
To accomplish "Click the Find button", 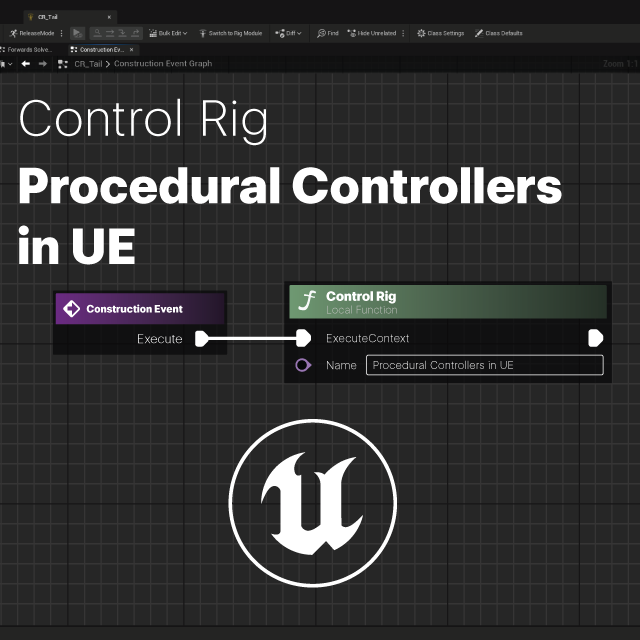I will [328, 33].
